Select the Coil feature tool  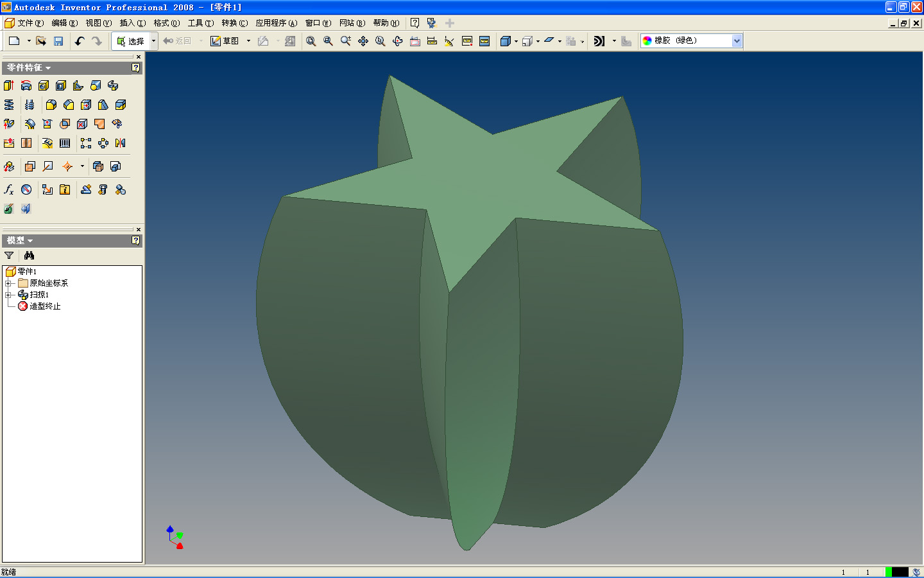pyautogui.click(x=9, y=105)
